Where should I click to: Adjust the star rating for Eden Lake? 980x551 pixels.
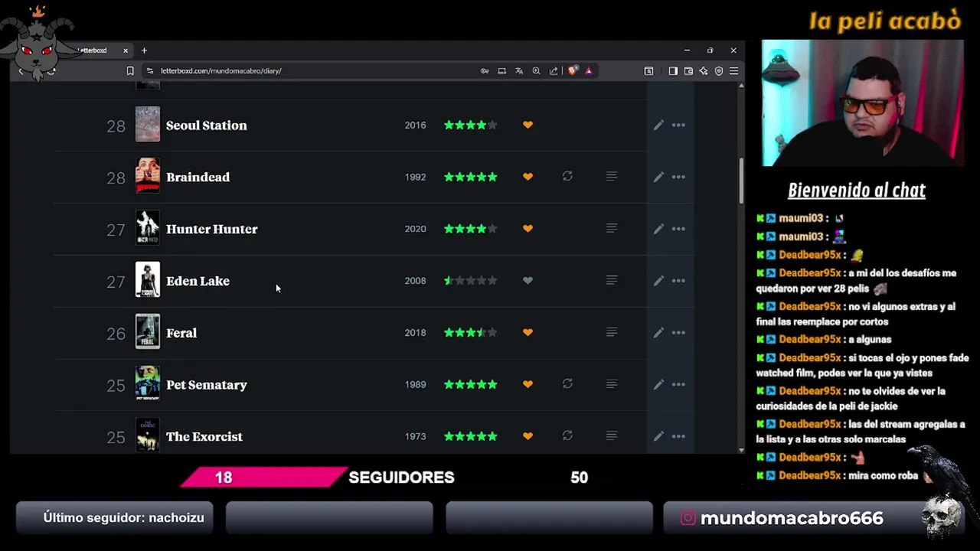point(471,280)
